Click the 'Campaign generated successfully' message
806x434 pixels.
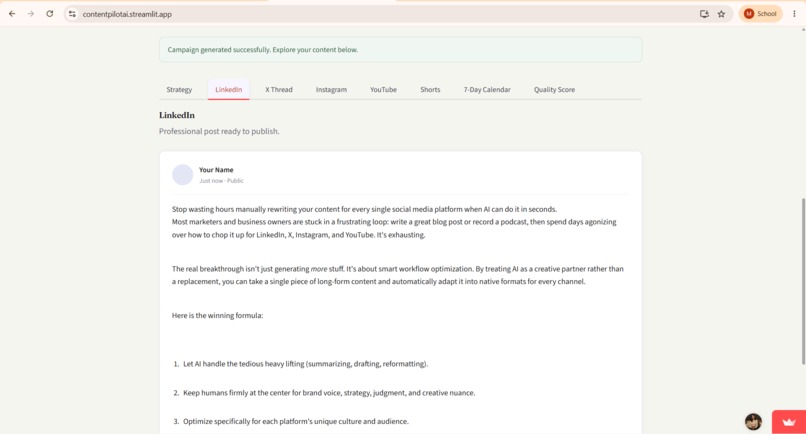tap(400, 50)
